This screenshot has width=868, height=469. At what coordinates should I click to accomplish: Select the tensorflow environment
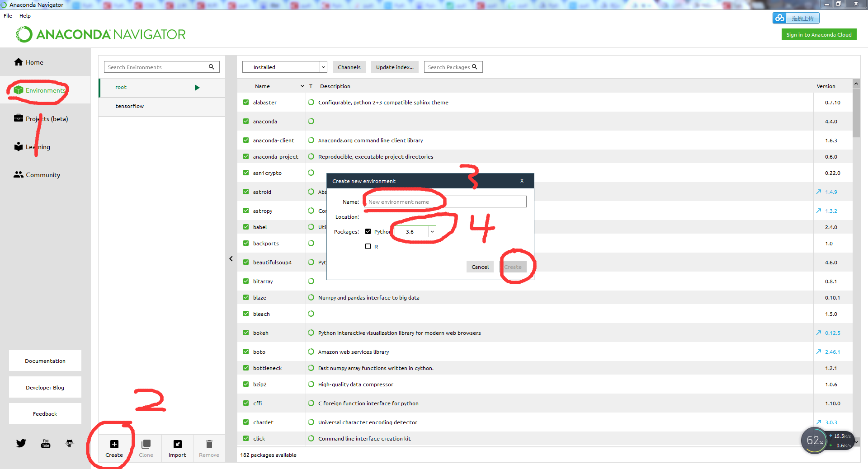click(x=162, y=107)
